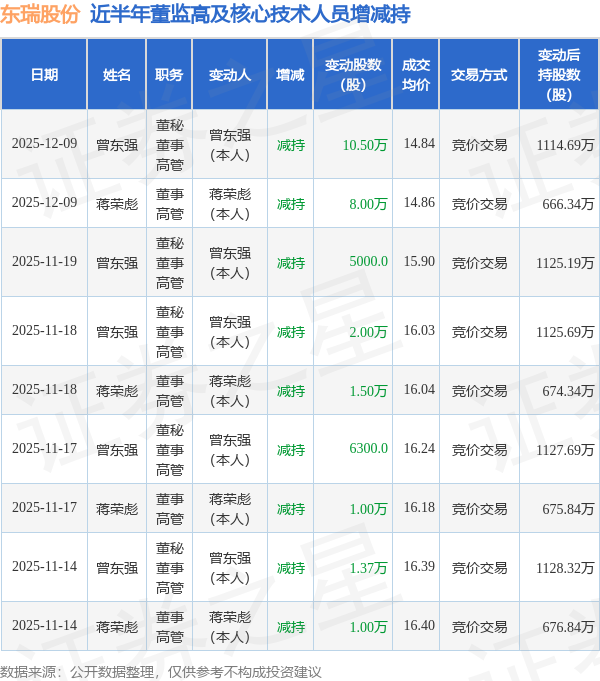Click 董事高管 in the 16.40 row
Viewport: 600px width, 681px height.
coord(169,627)
